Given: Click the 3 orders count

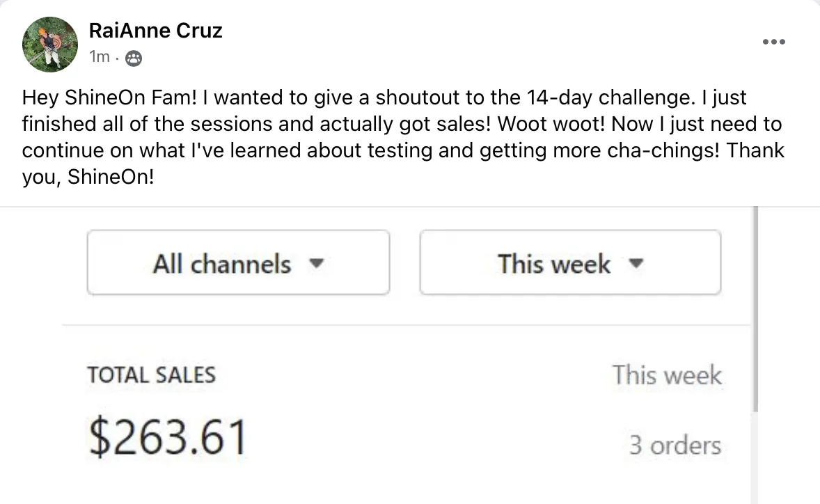Looking at the screenshot, I should 675,446.
